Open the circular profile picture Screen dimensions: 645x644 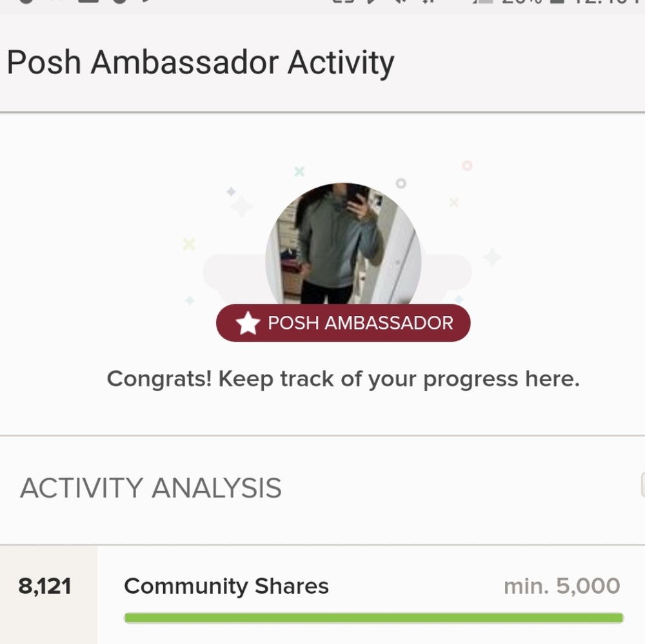pos(343,245)
